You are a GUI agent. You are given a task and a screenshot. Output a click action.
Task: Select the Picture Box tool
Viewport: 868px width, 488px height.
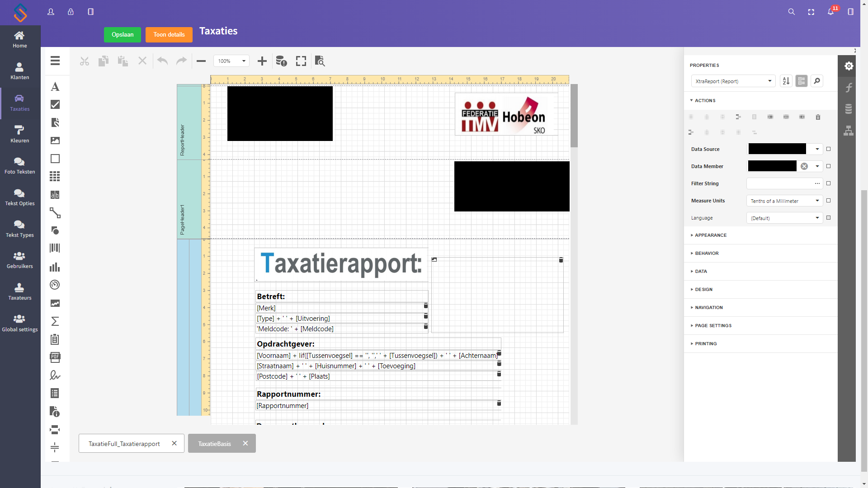(55, 141)
